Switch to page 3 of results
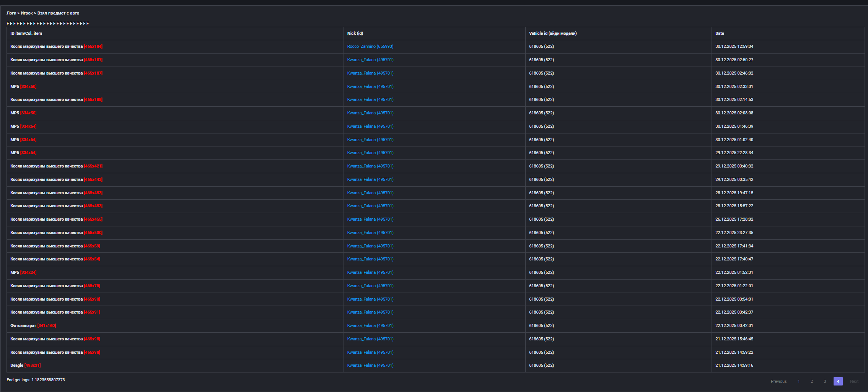Viewport: 868px width, 392px height. [x=824, y=381]
